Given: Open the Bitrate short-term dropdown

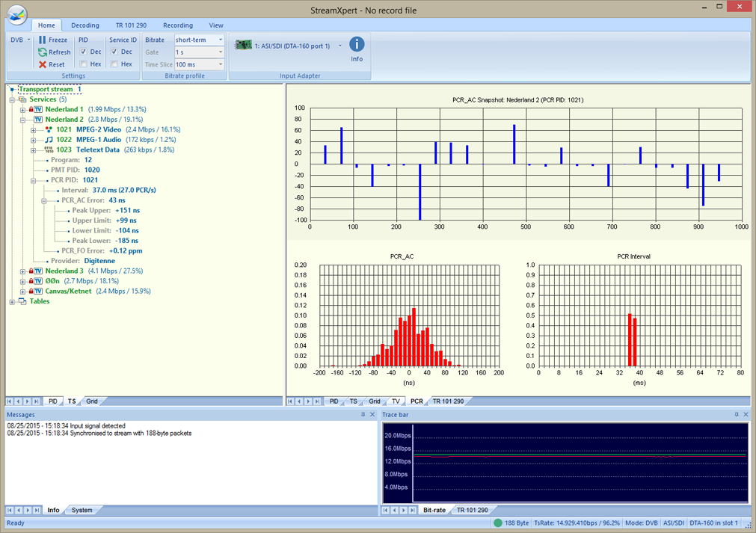Looking at the screenshot, I should pos(221,40).
